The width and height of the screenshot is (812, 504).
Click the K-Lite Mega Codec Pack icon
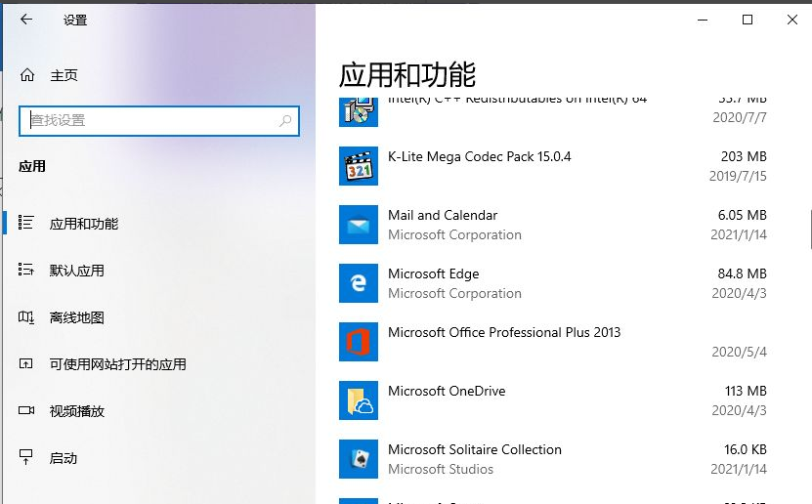[x=358, y=167]
